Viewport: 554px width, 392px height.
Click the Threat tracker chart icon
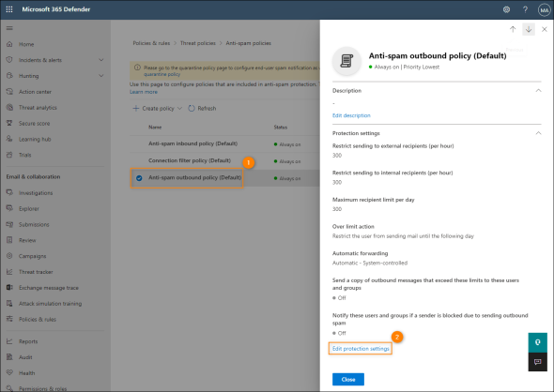(x=9, y=272)
